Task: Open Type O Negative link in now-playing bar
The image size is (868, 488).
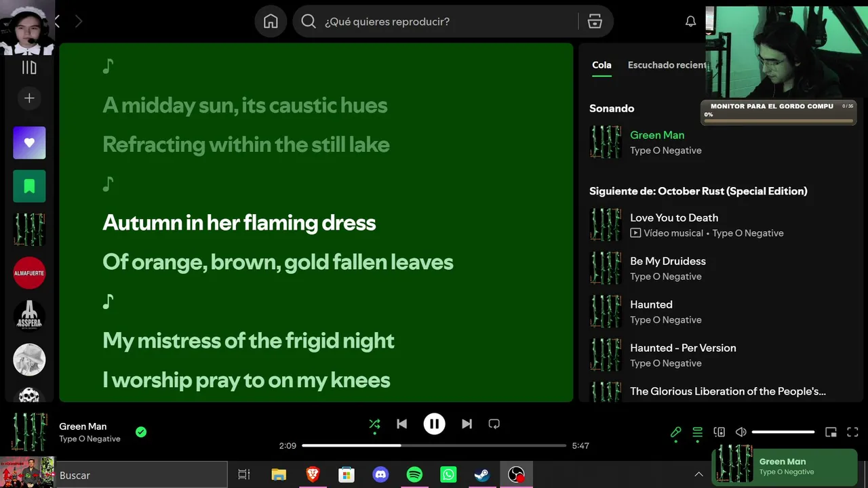Action: 90,439
